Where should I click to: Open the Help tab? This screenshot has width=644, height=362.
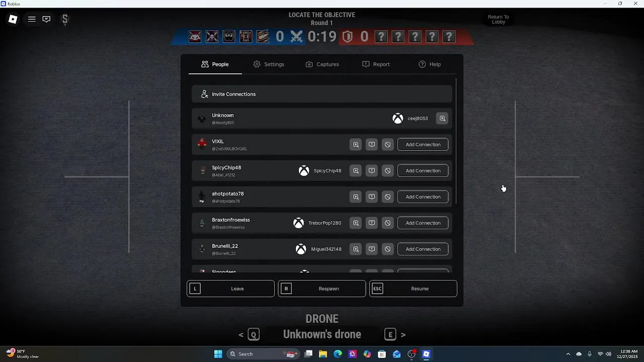click(430, 64)
